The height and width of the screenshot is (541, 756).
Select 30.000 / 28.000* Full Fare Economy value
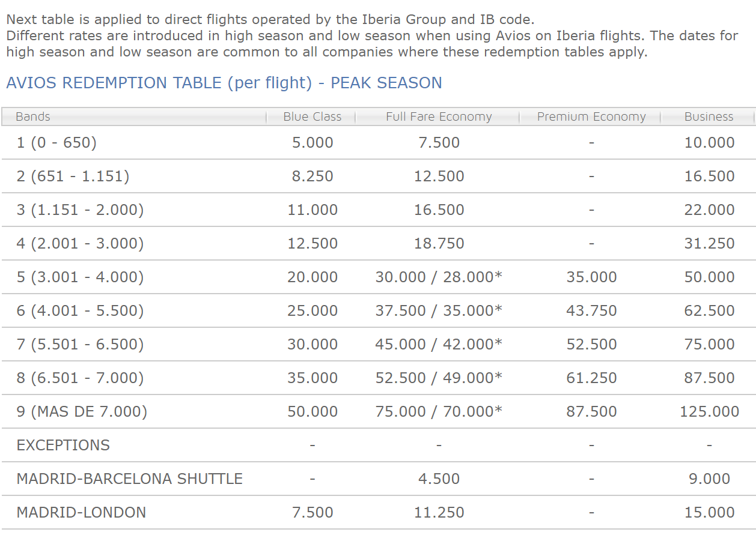pyautogui.click(x=439, y=277)
